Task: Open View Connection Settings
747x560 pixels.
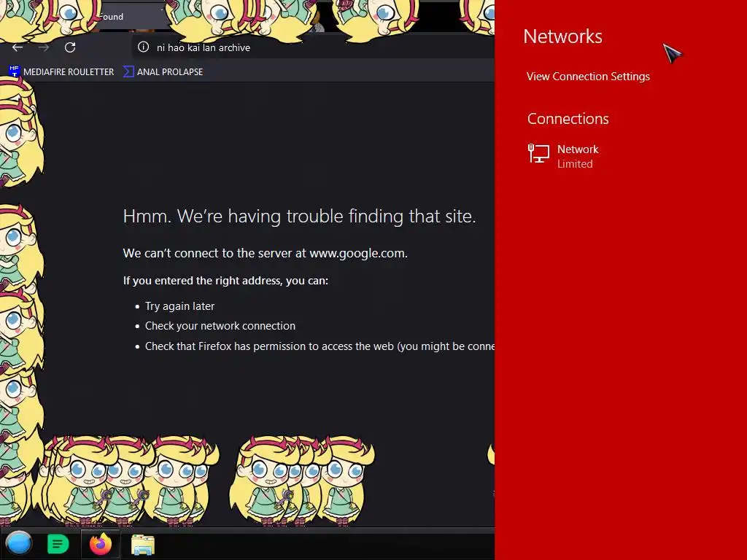Action: click(588, 76)
